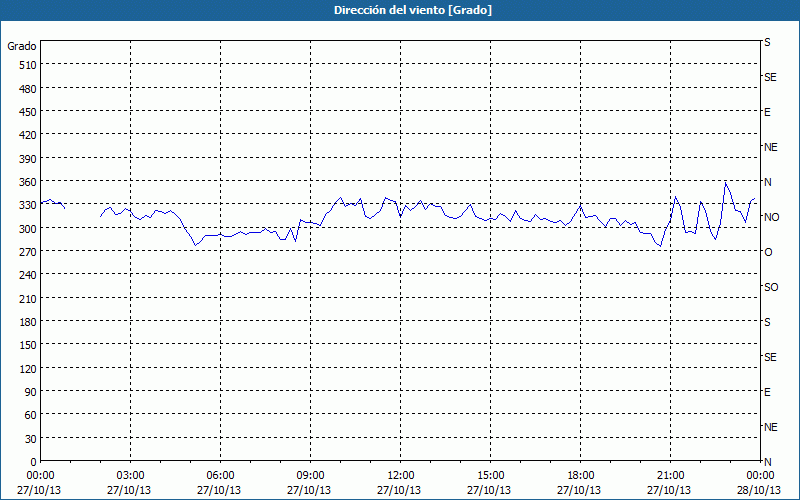Image resolution: width=800 pixels, height=500 pixels.
Task: Select the 240 value on the left axis
Action: click(x=28, y=276)
